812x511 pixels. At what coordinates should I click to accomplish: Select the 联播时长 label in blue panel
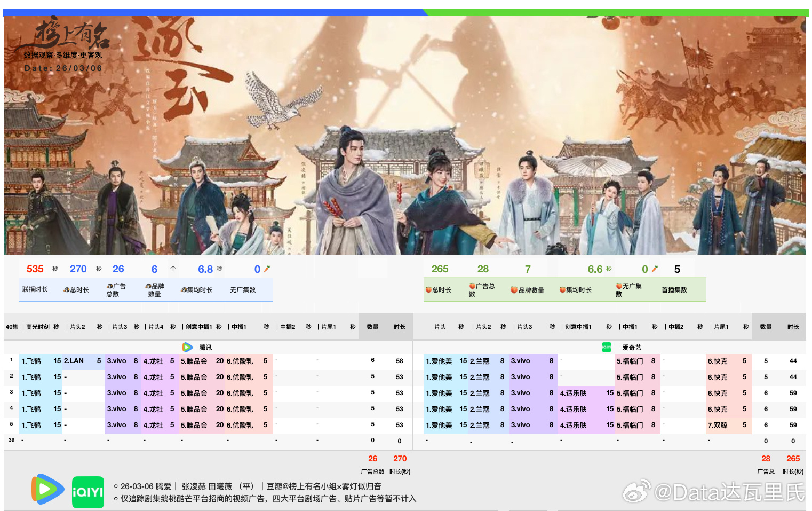pos(35,289)
